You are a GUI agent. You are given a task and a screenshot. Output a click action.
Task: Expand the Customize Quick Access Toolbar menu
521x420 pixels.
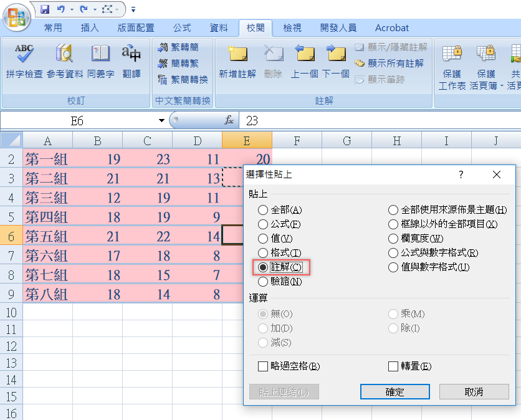[133, 9]
